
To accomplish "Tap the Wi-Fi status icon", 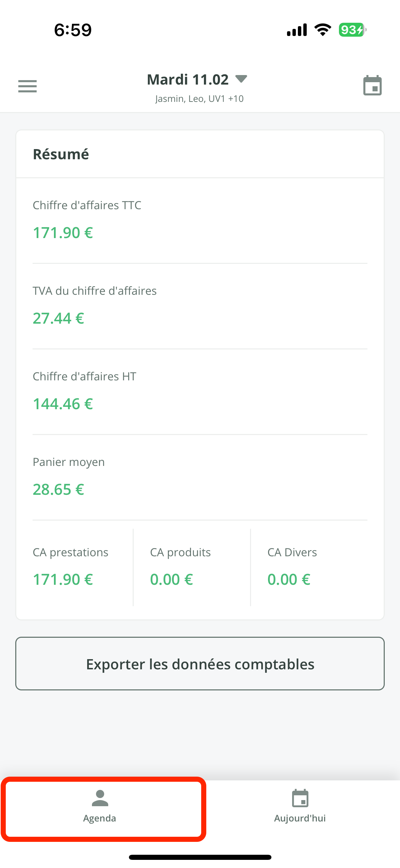I will click(323, 30).
